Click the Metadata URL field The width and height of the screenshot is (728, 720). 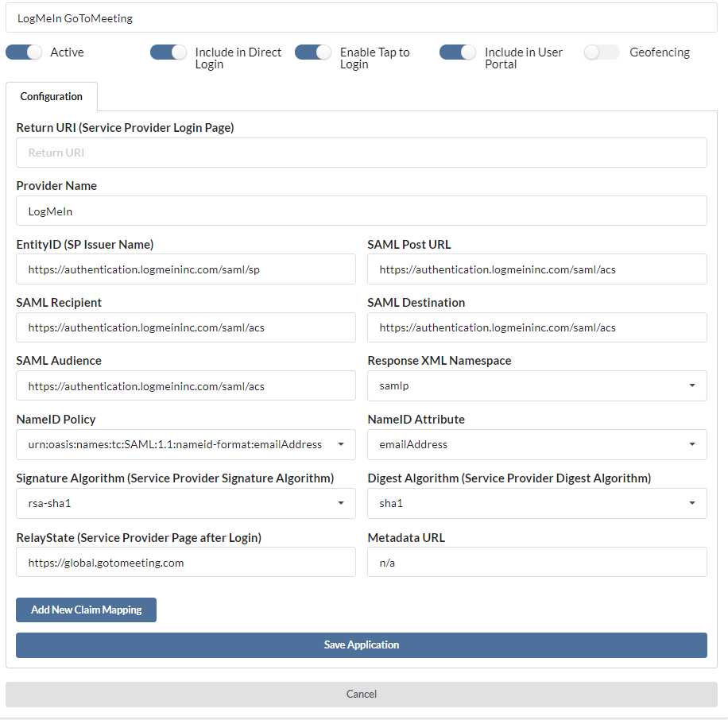(x=537, y=562)
